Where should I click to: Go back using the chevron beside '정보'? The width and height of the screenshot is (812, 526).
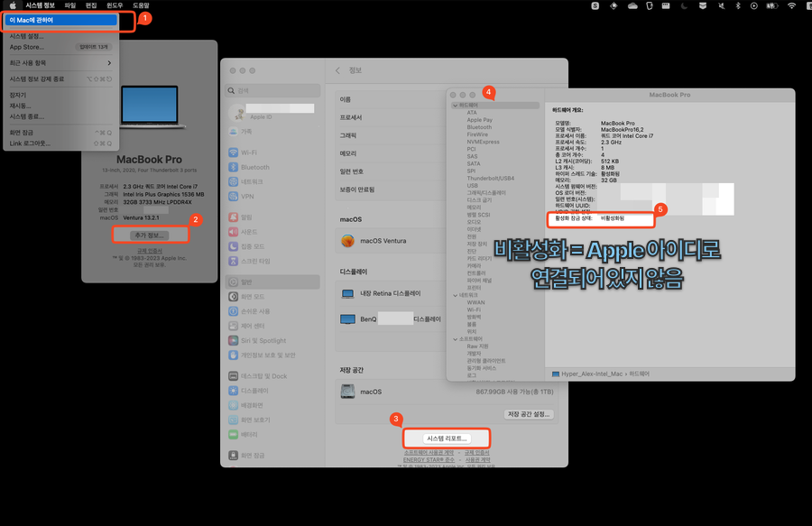pos(337,70)
